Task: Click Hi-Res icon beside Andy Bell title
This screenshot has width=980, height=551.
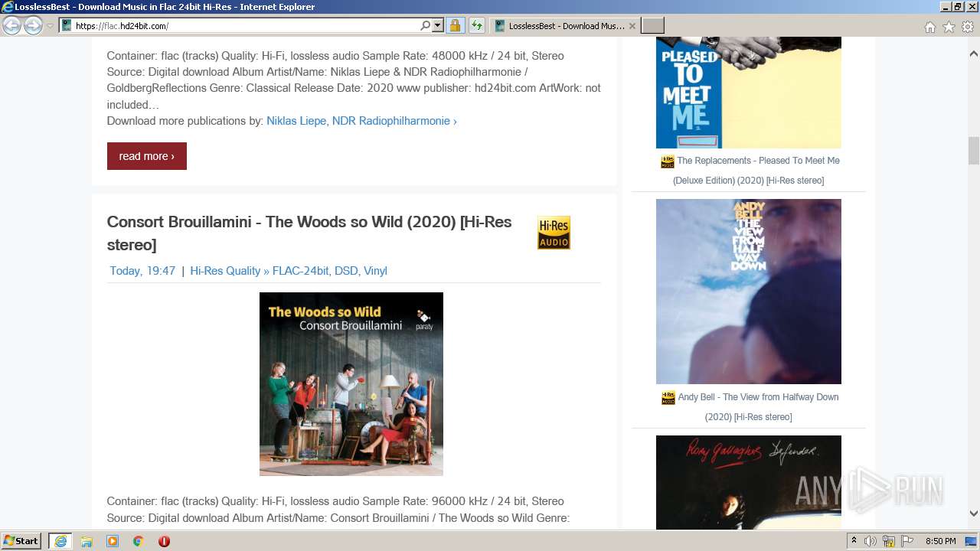Action: coord(668,398)
